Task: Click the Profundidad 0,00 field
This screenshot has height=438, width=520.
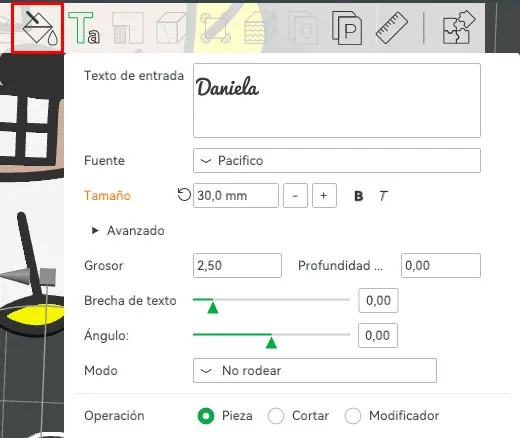Action: pos(441,266)
